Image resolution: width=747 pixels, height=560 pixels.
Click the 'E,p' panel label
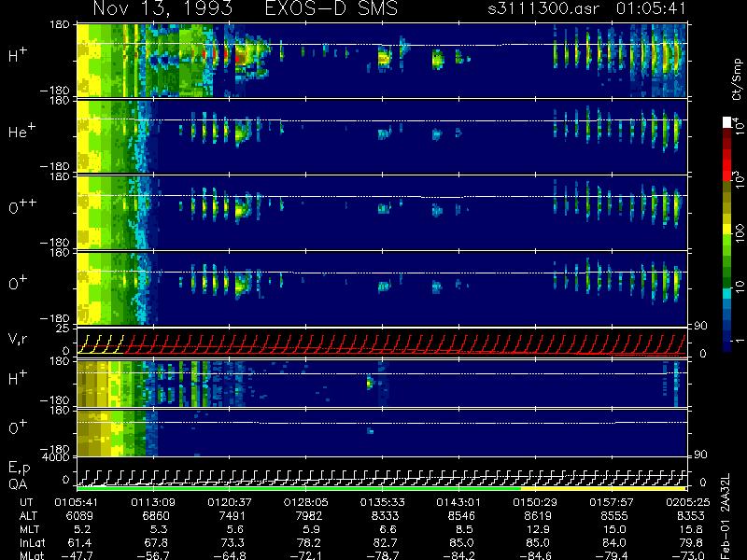pyautogui.click(x=19, y=469)
